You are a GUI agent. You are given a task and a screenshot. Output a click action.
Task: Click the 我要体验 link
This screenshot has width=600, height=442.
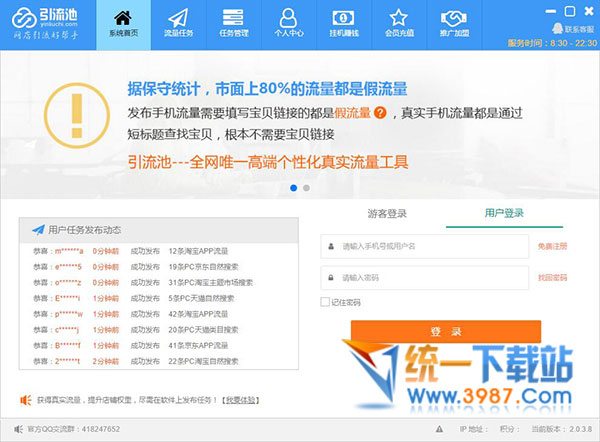tap(239, 400)
